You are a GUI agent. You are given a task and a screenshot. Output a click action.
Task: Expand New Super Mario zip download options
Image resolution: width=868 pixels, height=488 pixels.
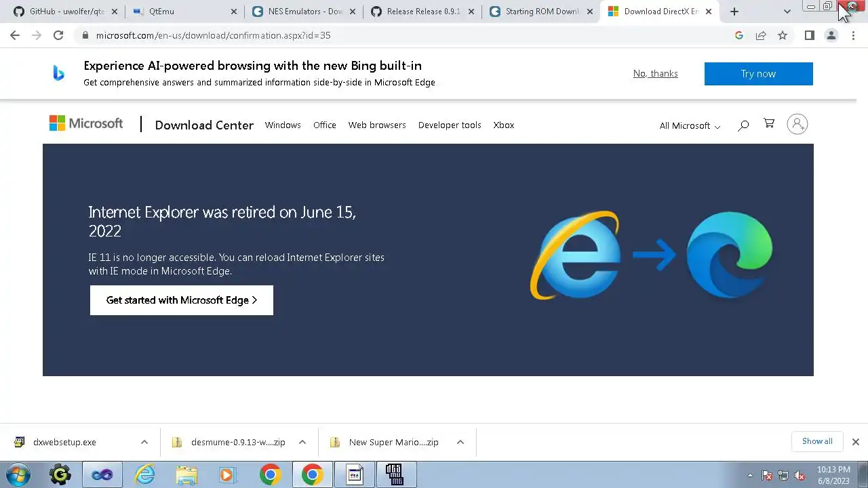click(460, 442)
